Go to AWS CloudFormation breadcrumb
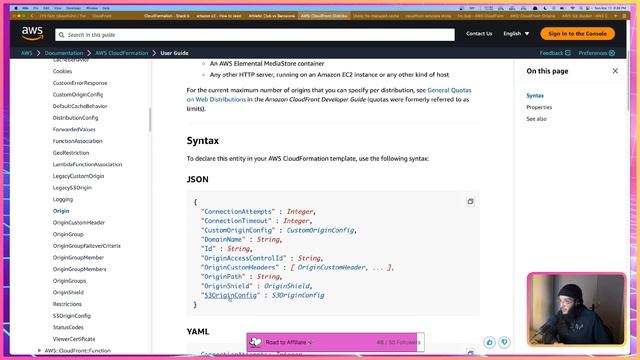 [121, 53]
